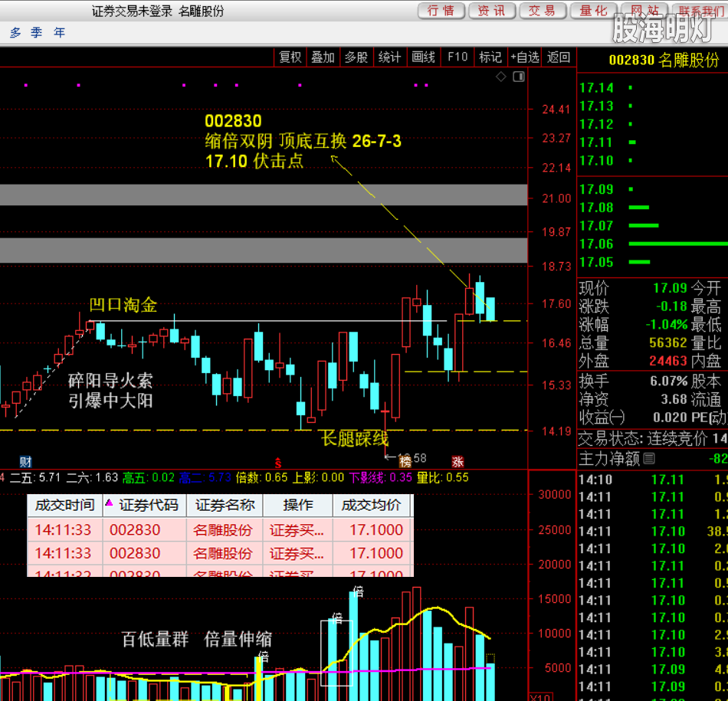This screenshot has height=701, width=728.
Task: Switch to 季 quarterly period tab
Action: click(37, 32)
